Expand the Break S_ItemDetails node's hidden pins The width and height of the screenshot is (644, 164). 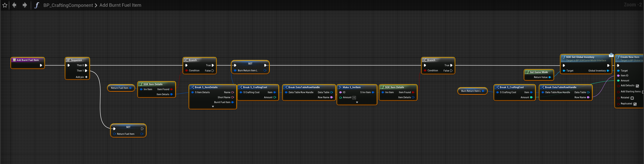click(213, 107)
